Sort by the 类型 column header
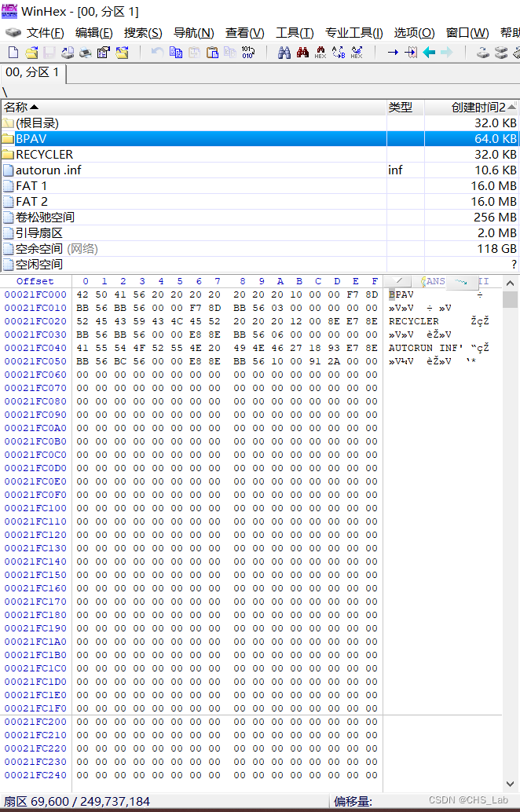520x812 pixels. point(405,108)
